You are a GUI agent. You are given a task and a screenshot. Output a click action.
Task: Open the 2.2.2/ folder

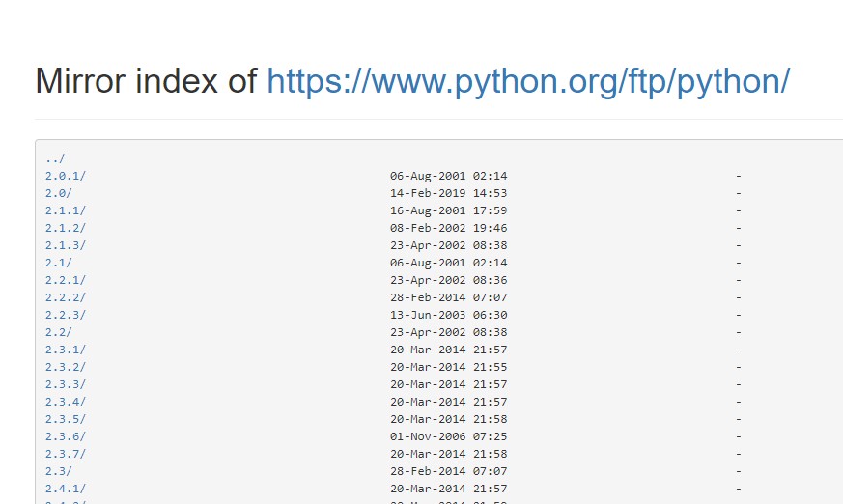66,297
